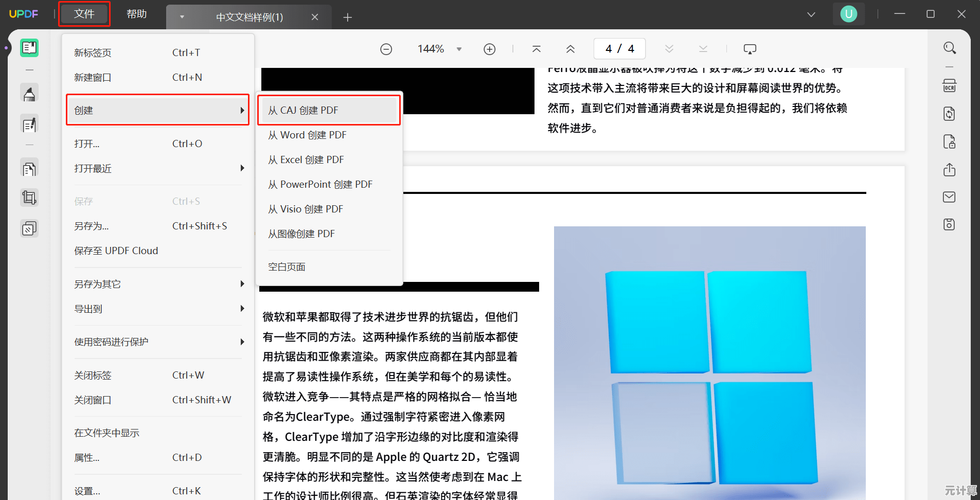The height and width of the screenshot is (500, 980).
Task: Choose 从 Word 创建 PDF
Action: [x=307, y=135]
